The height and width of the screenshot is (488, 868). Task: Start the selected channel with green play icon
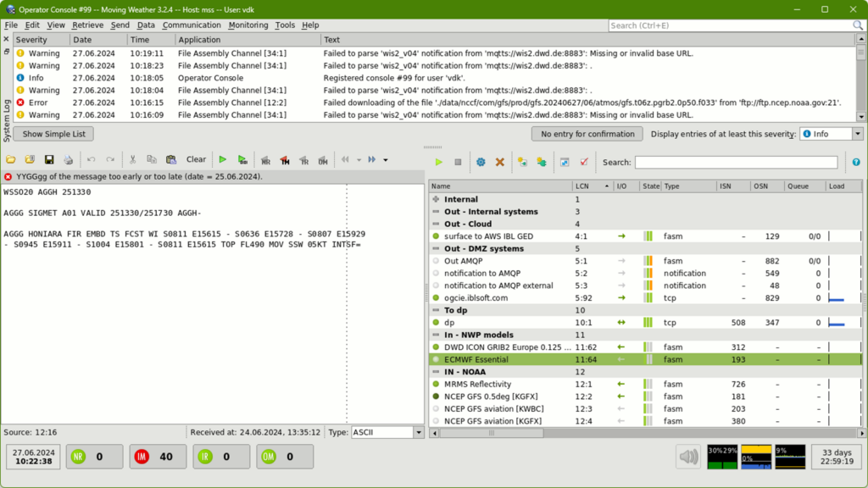(439, 161)
